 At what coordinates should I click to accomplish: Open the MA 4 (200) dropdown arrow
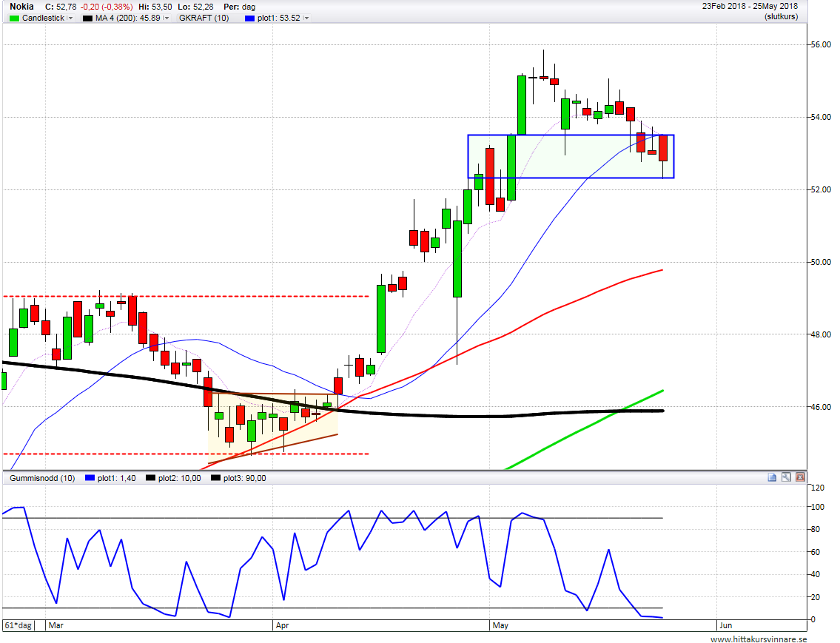(x=166, y=18)
